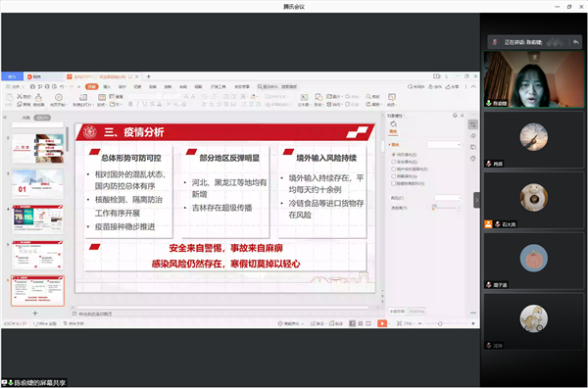Collapse the ribbon with the chevron arrow
588x388 pixels.
[x=473, y=86]
